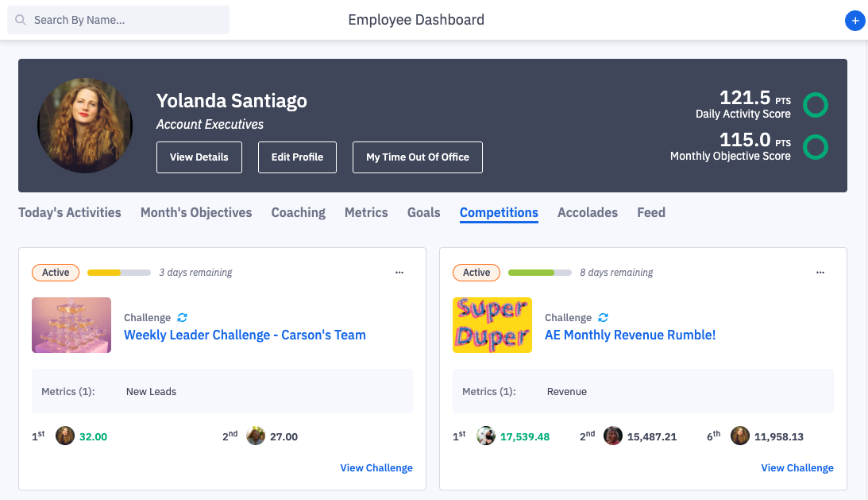Switch to the Month's Objectives tab

click(x=196, y=212)
